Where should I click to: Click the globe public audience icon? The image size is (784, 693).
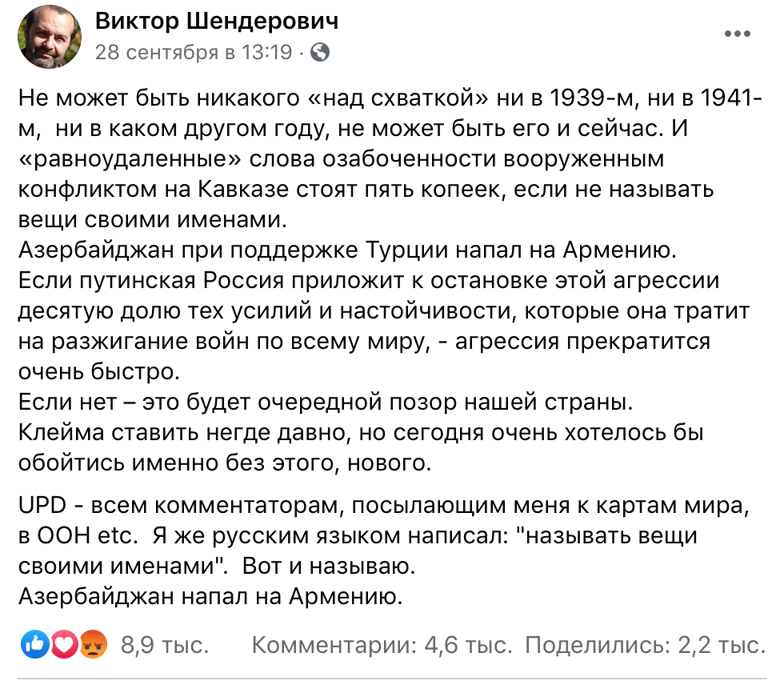[320, 52]
